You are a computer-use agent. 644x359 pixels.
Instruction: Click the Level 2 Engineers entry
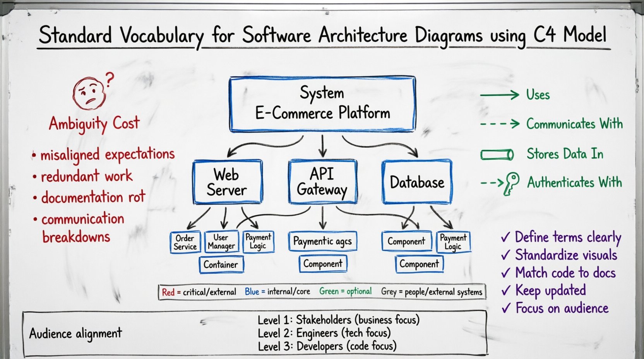click(x=324, y=333)
